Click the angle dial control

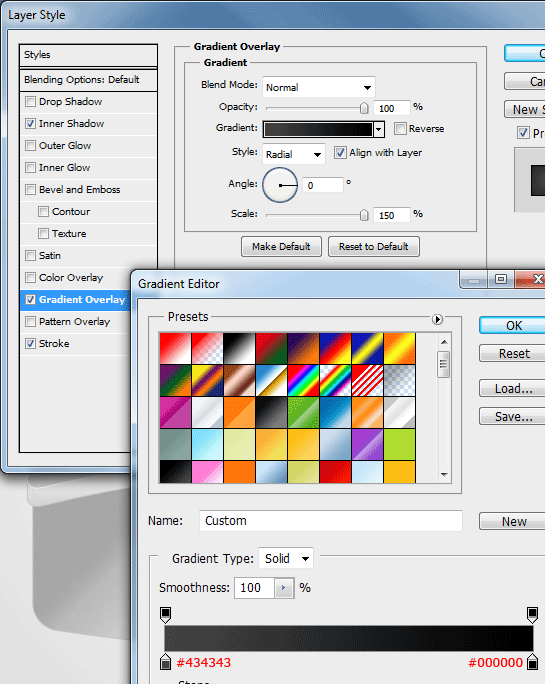click(x=280, y=185)
